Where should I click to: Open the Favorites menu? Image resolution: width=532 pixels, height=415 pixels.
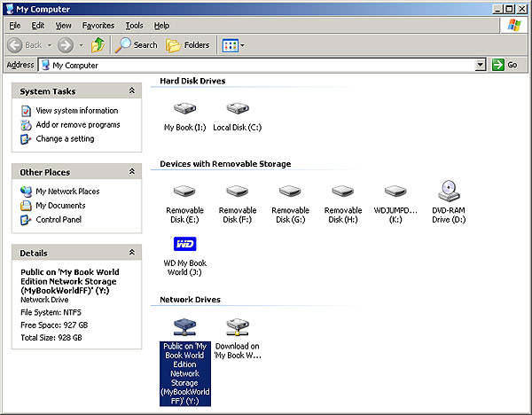coord(98,26)
